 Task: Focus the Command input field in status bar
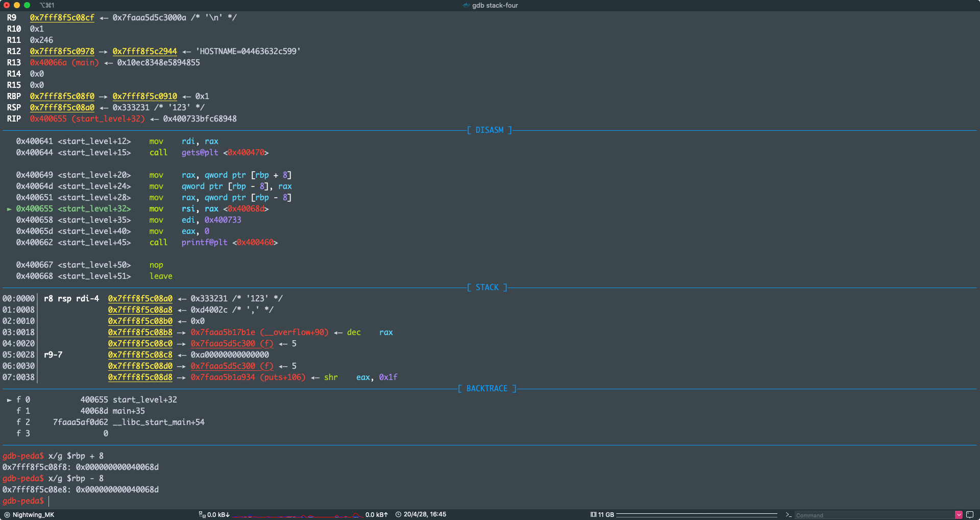tap(874, 515)
